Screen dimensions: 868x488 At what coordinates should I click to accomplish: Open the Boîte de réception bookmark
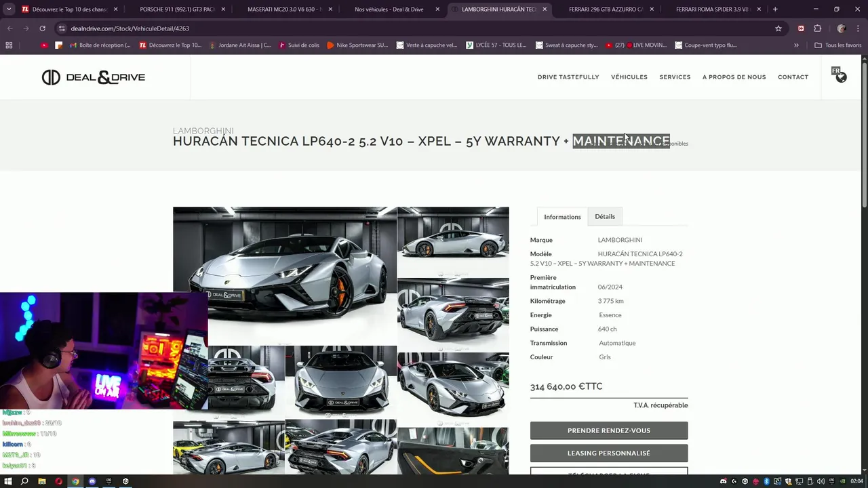point(98,45)
